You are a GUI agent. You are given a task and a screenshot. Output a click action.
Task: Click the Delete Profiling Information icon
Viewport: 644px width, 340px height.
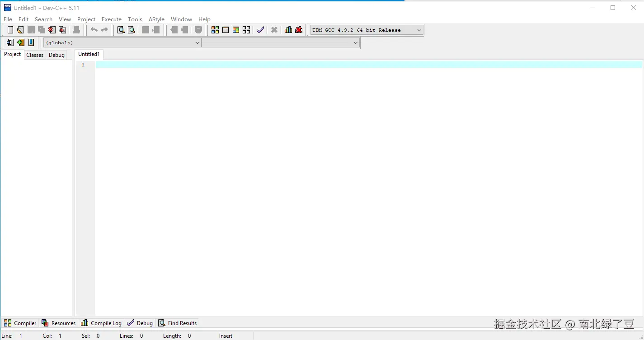click(299, 30)
